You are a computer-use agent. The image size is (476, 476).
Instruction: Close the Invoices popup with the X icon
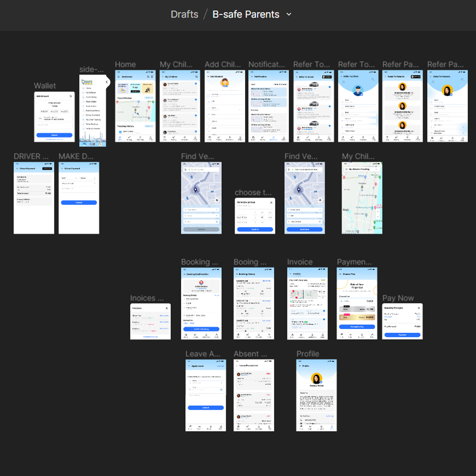(167, 308)
